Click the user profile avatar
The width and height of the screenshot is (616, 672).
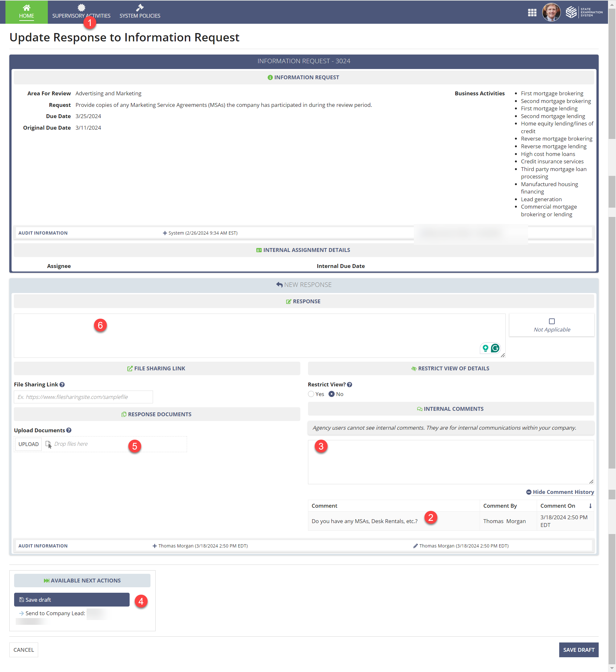point(551,12)
